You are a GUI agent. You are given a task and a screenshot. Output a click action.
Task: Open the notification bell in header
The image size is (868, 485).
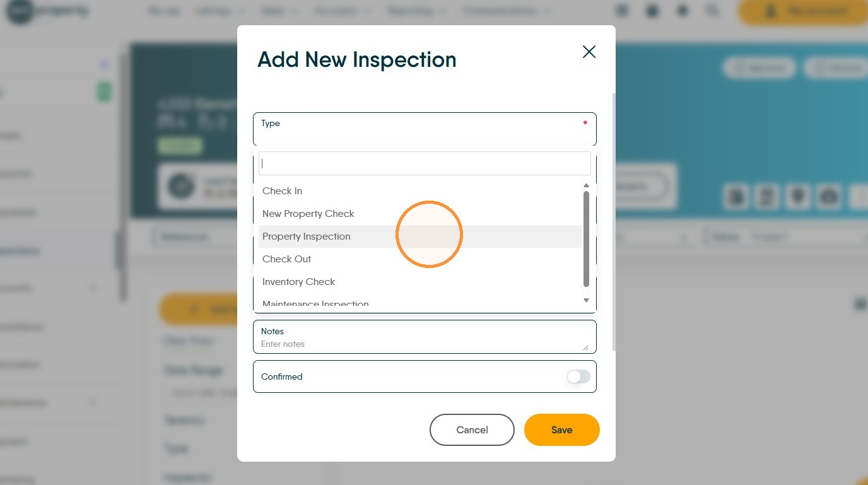[x=652, y=11]
